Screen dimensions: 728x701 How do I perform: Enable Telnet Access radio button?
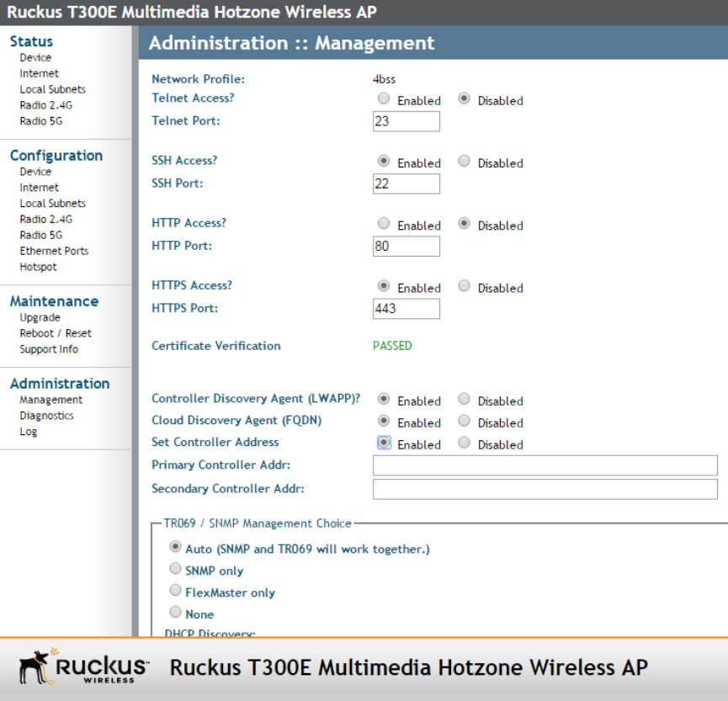coord(384,98)
